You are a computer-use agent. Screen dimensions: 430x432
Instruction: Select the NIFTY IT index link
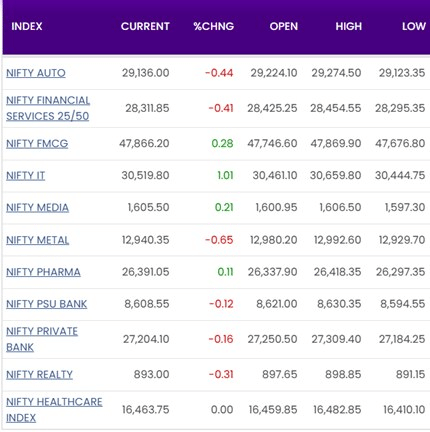pyautogui.click(x=25, y=176)
